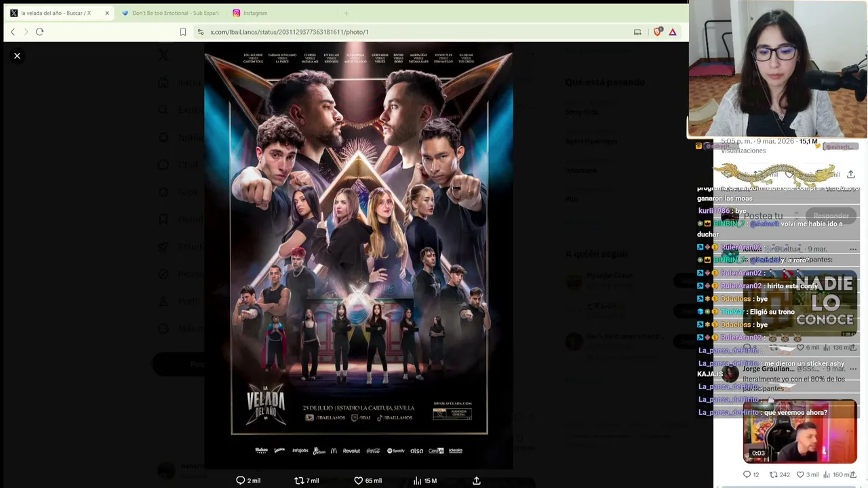The image size is (868, 488).
Task: Click the X logo in the dimmed sidebar
Action: point(163,56)
